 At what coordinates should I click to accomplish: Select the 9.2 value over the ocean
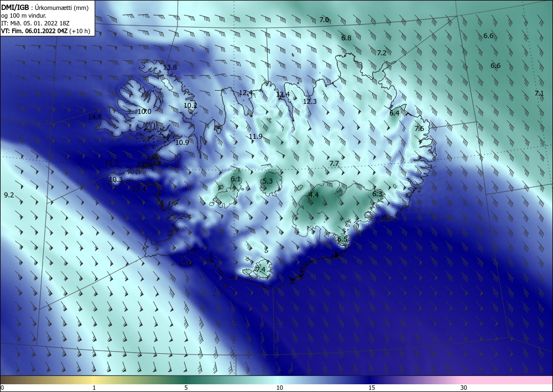point(9,195)
